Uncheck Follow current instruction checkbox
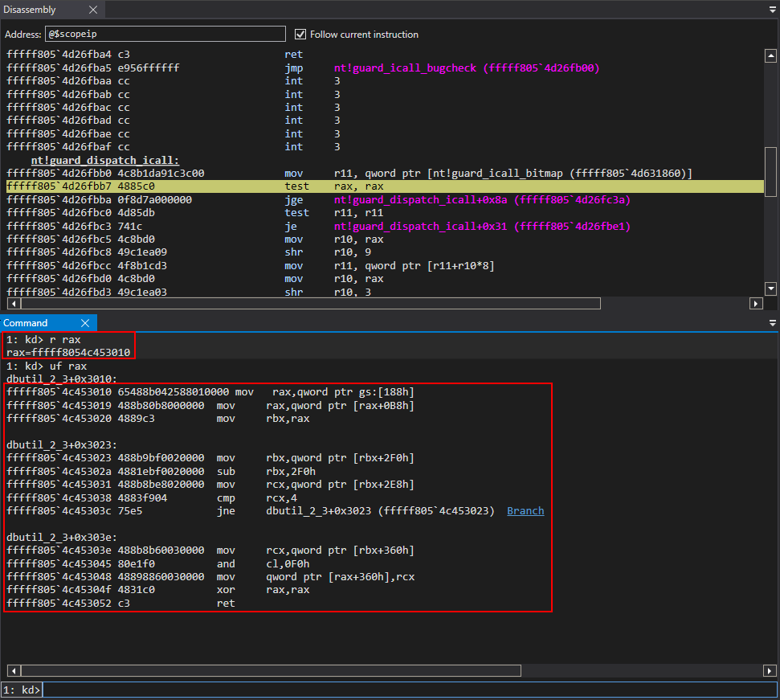 [300, 35]
